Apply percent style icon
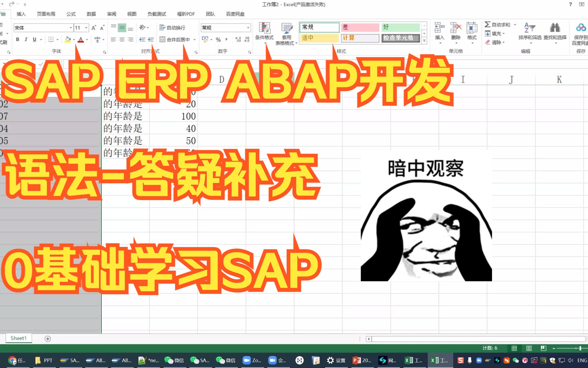Viewport: 588px width, 368px height. [218, 39]
